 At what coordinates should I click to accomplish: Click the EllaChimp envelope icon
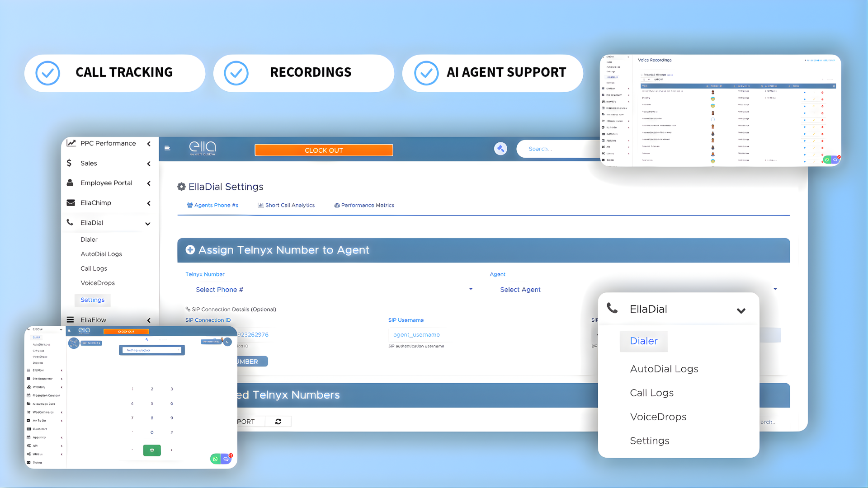pyautogui.click(x=71, y=203)
